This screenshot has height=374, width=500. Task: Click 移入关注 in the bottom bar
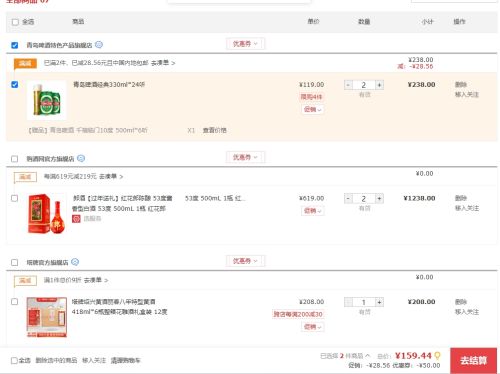pos(94,360)
